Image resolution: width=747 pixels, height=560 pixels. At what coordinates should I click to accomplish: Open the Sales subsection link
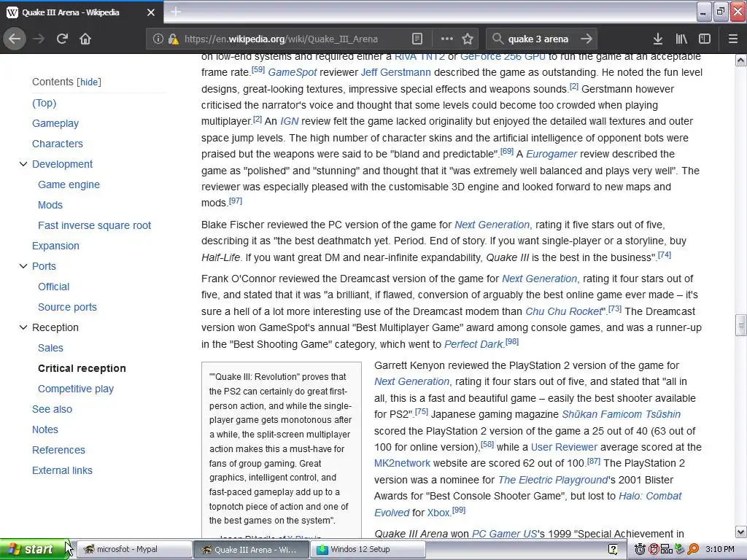click(50, 348)
